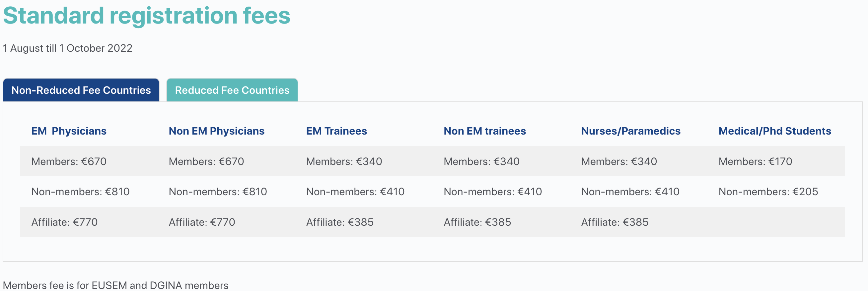Click the EM Physicians column header
Image resolution: width=868 pixels, height=291 pixels.
69,131
